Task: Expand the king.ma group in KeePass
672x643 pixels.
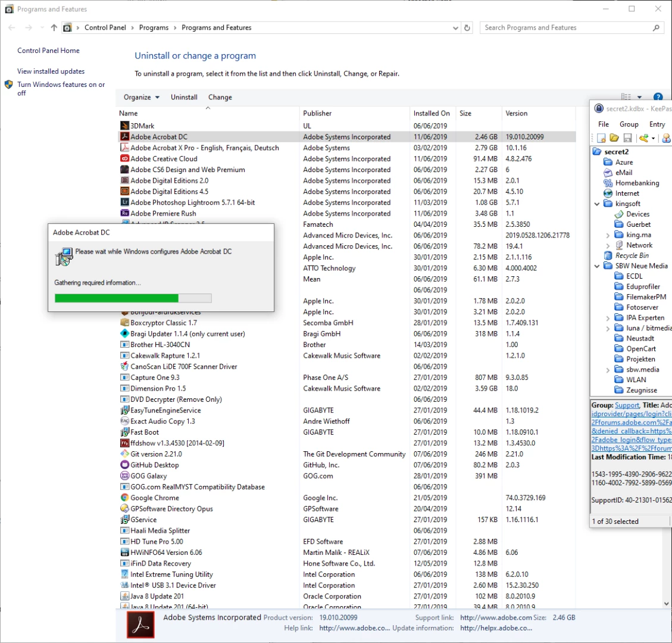Action: [608, 235]
